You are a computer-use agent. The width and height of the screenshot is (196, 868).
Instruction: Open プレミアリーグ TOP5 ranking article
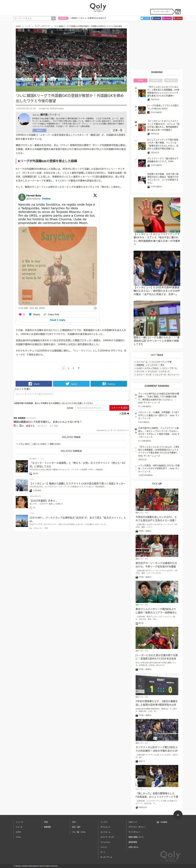tap(163, 160)
